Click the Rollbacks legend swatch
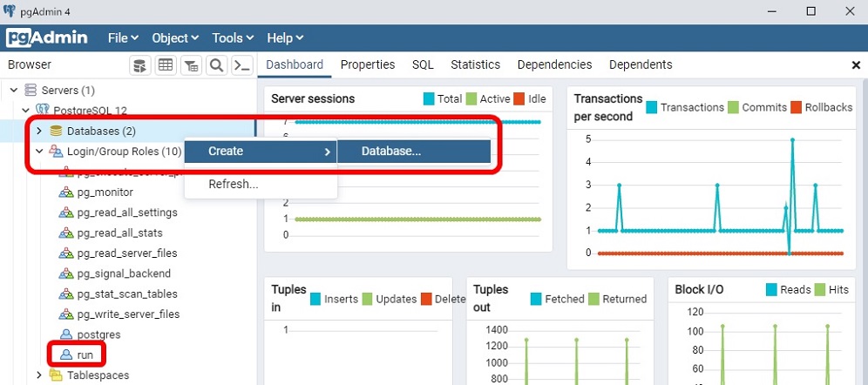 [796, 107]
